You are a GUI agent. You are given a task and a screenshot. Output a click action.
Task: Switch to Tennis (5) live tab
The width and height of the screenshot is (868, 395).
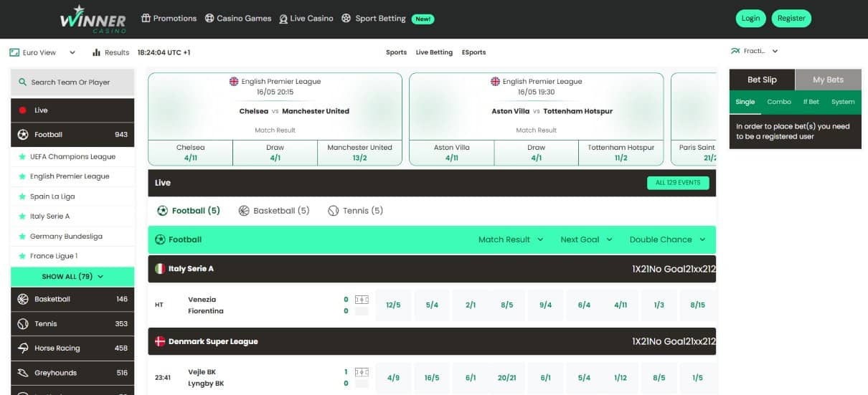[x=356, y=211]
